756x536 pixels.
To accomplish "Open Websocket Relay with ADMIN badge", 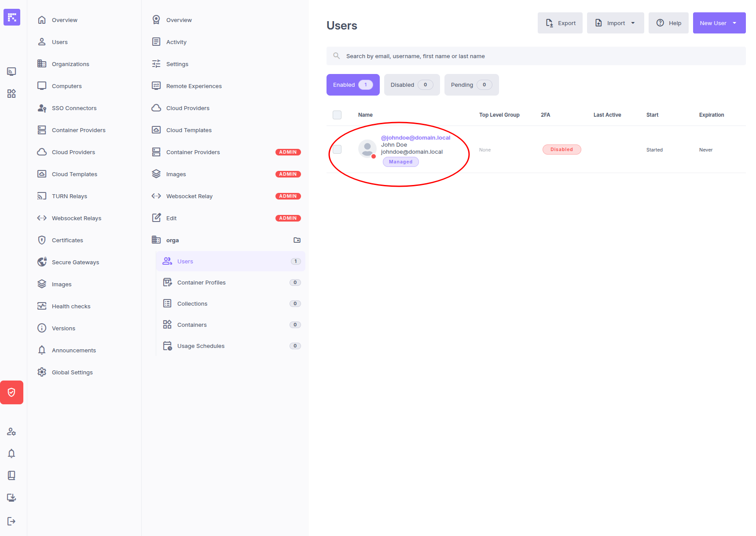I will [226, 196].
